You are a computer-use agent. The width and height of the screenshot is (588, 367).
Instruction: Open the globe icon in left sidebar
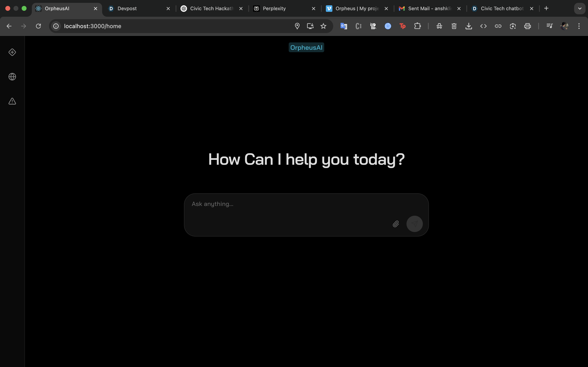(x=12, y=77)
